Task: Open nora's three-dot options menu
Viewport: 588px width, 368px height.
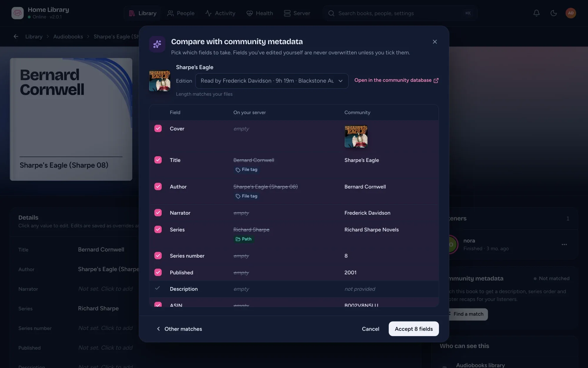Action: coord(564,245)
